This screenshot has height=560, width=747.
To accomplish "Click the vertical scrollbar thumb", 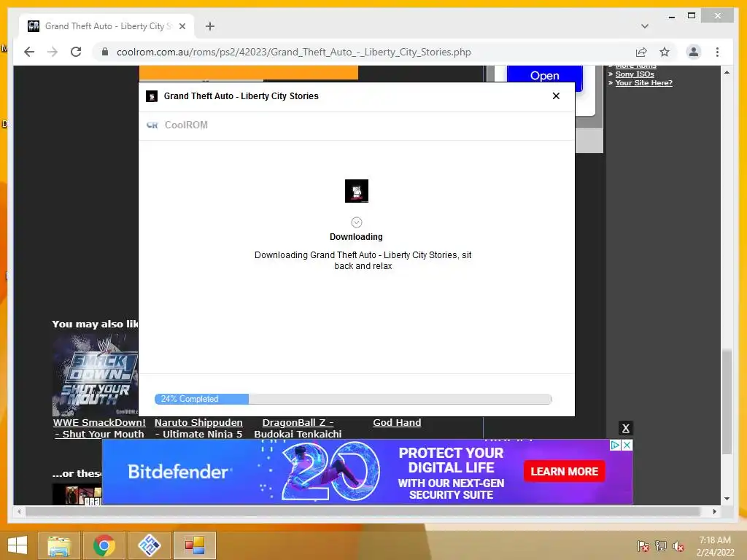I will click(x=727, y=402).
